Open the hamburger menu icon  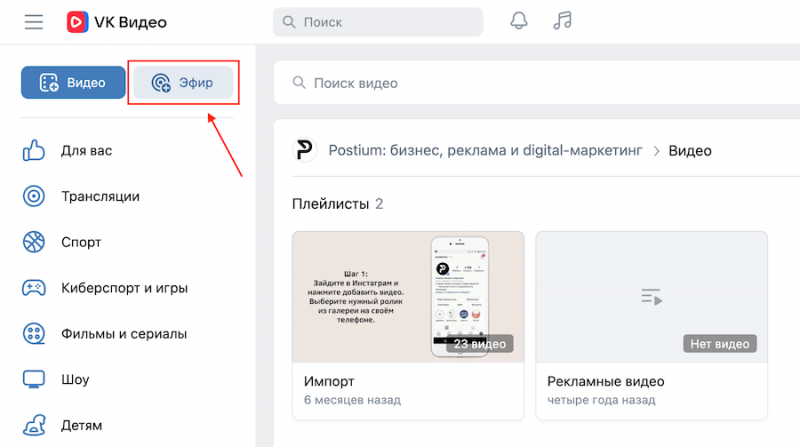(x=34, y=22)
